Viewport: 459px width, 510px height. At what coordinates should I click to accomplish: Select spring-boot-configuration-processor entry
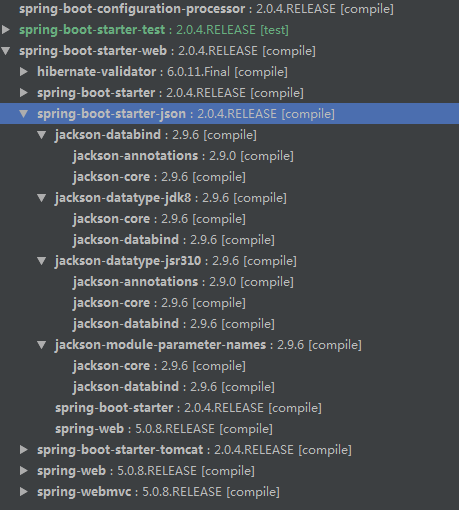(x=206, y=9)
